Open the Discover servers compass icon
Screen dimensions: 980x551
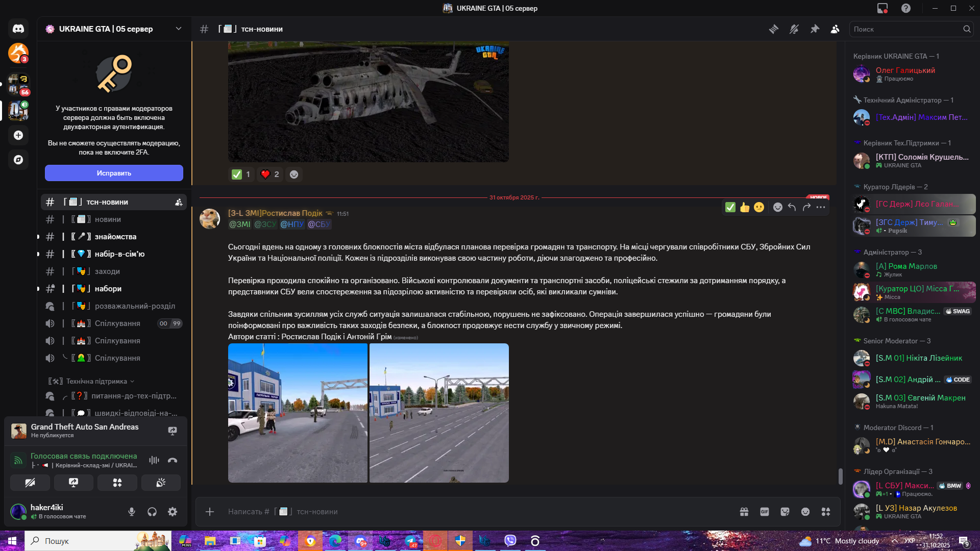tap(18, 160)
